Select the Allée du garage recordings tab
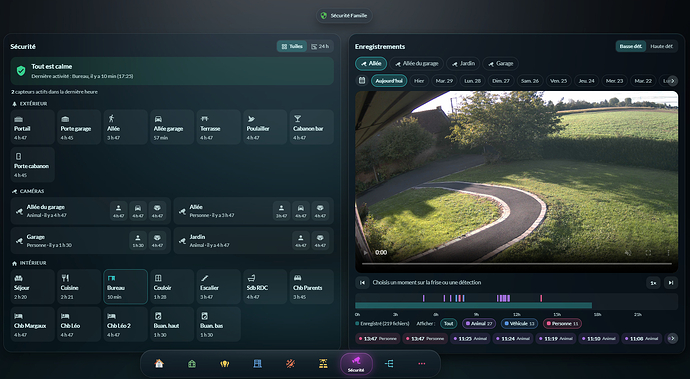 click(x=416, y=63)
